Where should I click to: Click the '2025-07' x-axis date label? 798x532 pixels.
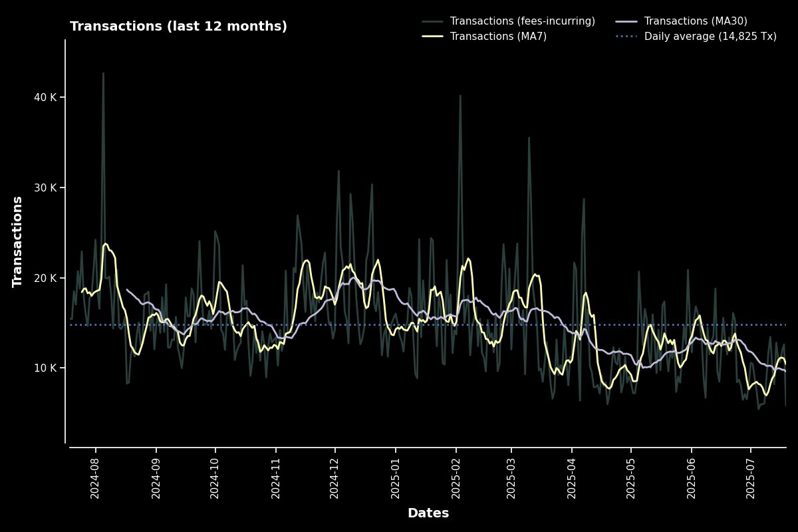pyautogui.click(x=750, y=477)
